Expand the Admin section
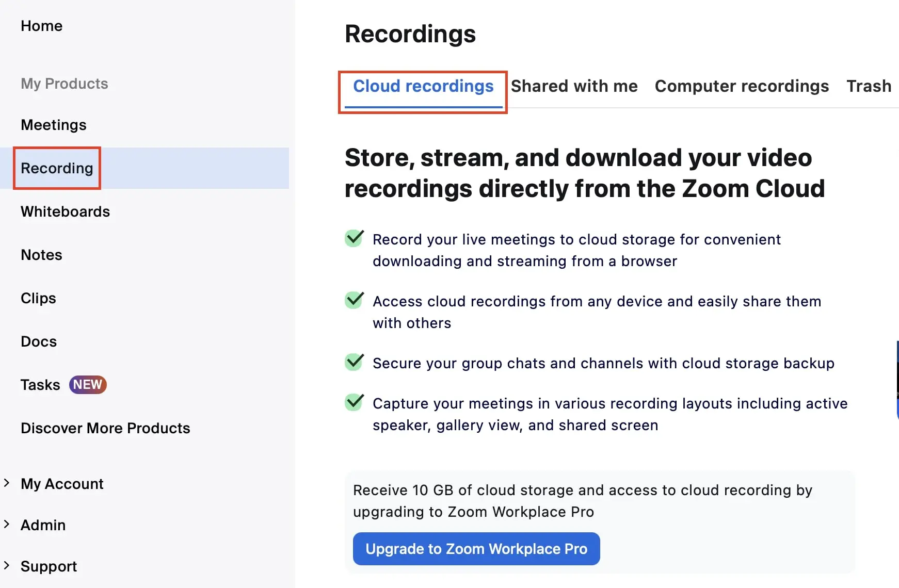Viewport: 899px width, 588px height. coord(43,525)
